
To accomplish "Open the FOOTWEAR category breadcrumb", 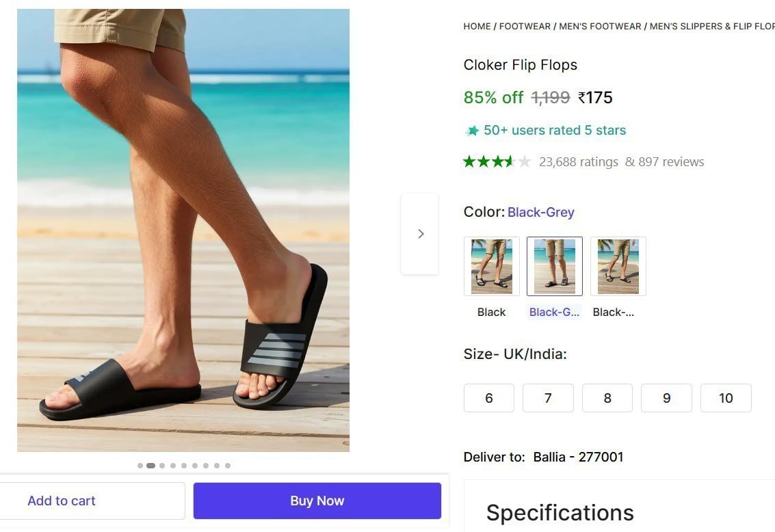I will pyautogui.click(x=525, y=26).
